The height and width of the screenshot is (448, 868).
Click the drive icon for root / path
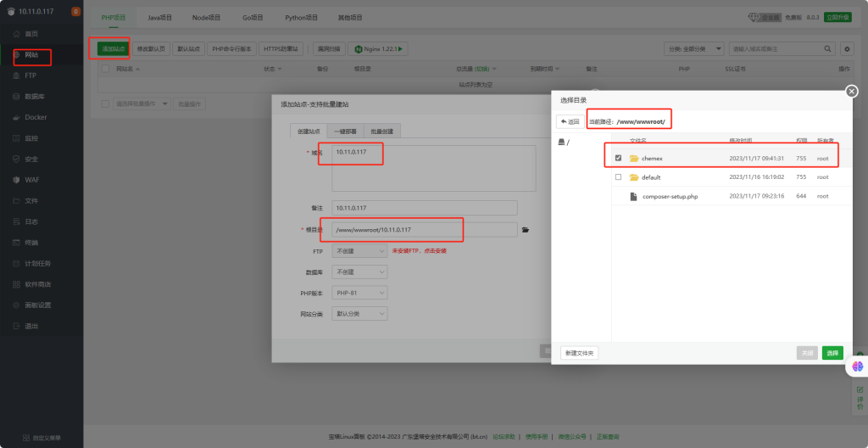561,143
